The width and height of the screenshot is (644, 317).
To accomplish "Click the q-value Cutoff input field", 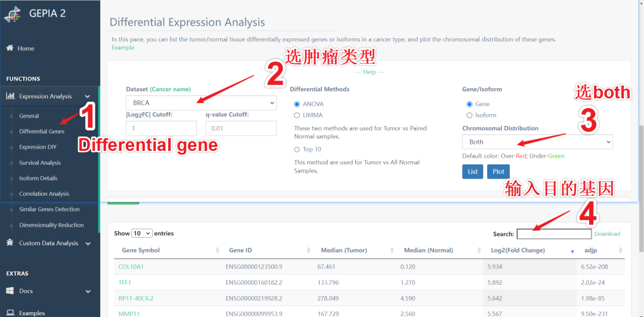I will (x=241, y=129).
